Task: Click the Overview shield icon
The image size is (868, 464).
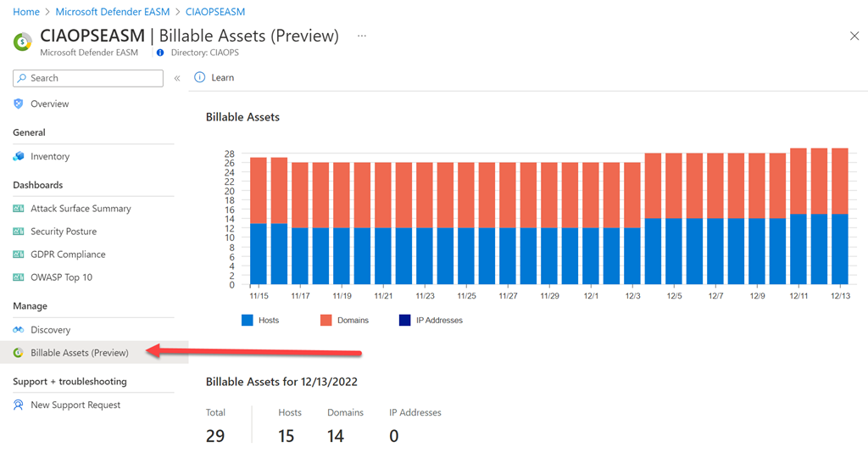Action: (19, 103)
